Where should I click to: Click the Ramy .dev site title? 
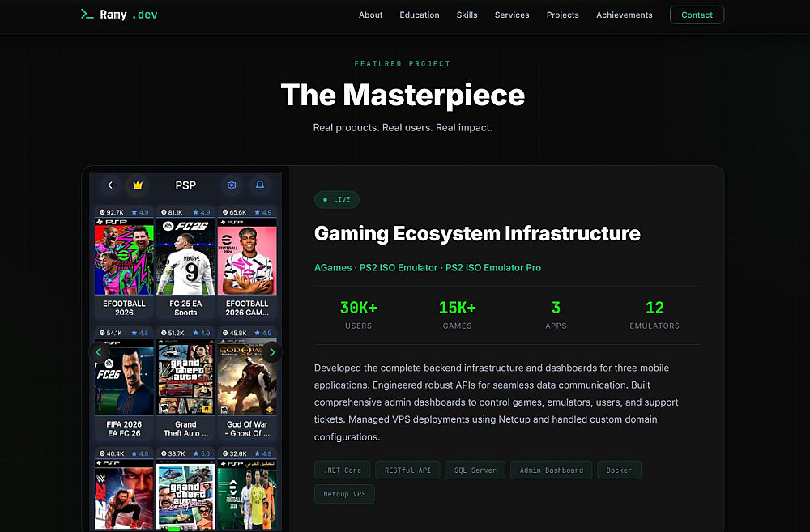pos(129,15)
